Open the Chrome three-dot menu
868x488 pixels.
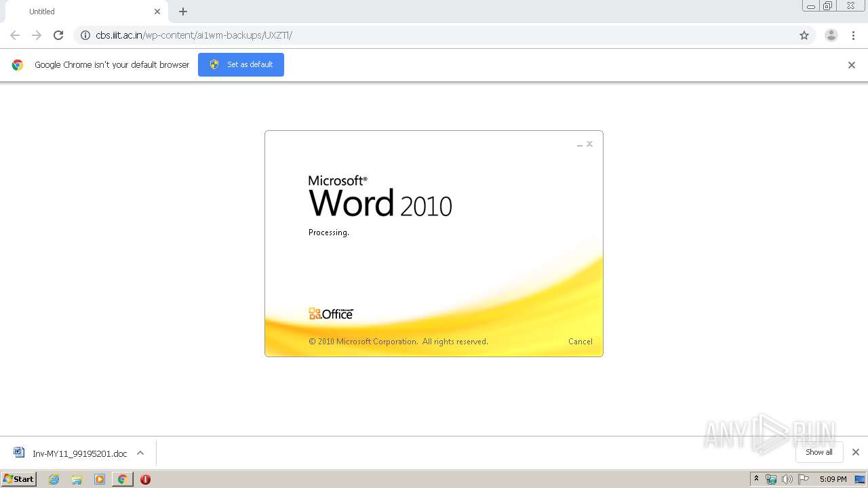click(853, 35)
